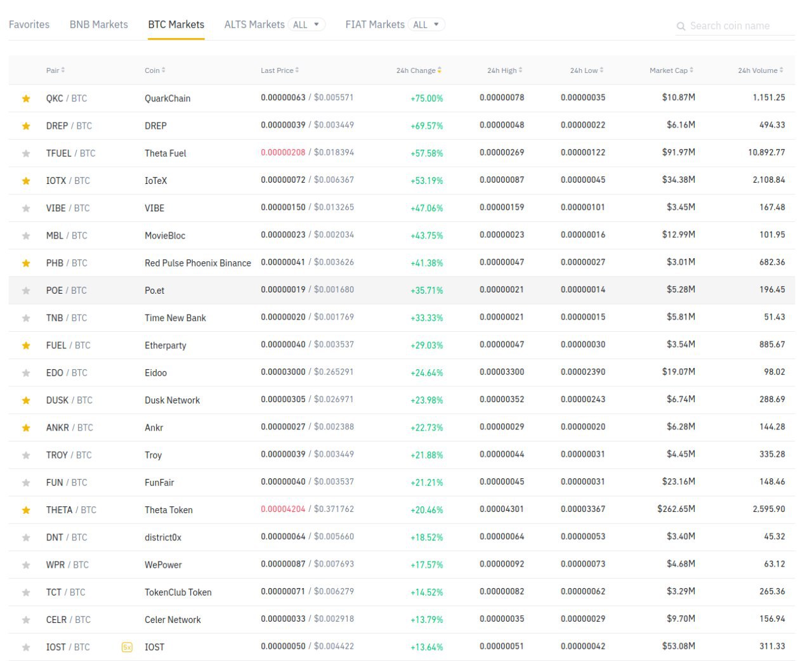Add VIBE / BTC to favorites star

(26, 208)
